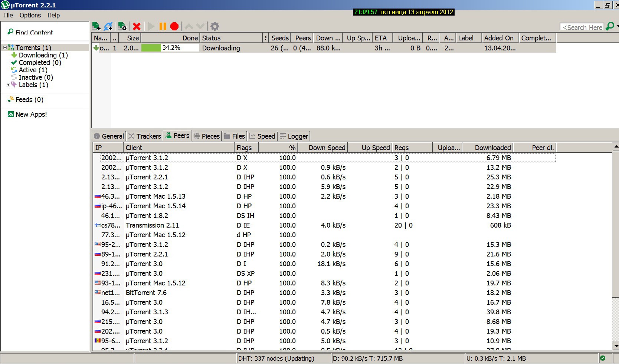
Task: Click the Start torrent play icon
Action: tap(151, 26)
